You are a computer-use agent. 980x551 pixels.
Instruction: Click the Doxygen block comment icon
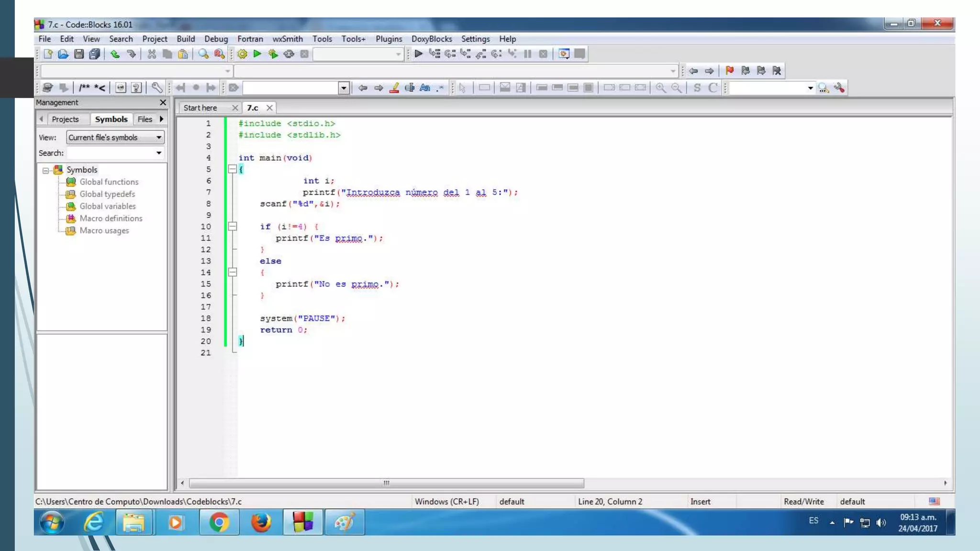[x=84, y=88]
